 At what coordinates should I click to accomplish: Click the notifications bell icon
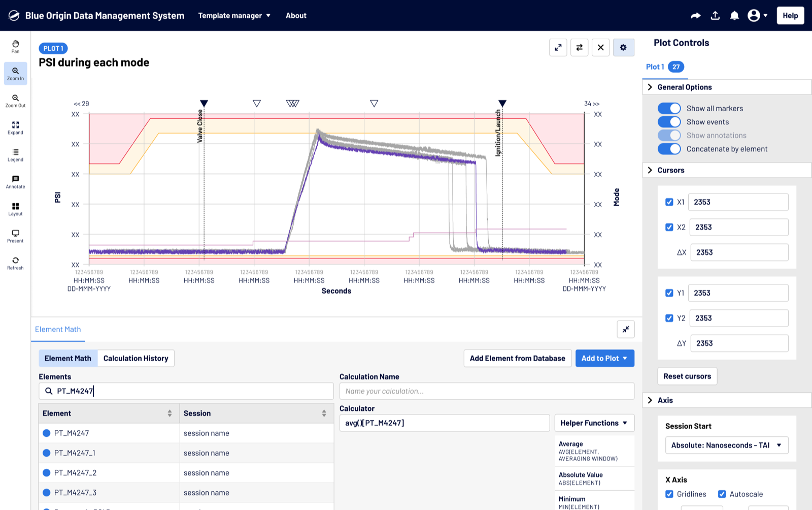(734, 16)
